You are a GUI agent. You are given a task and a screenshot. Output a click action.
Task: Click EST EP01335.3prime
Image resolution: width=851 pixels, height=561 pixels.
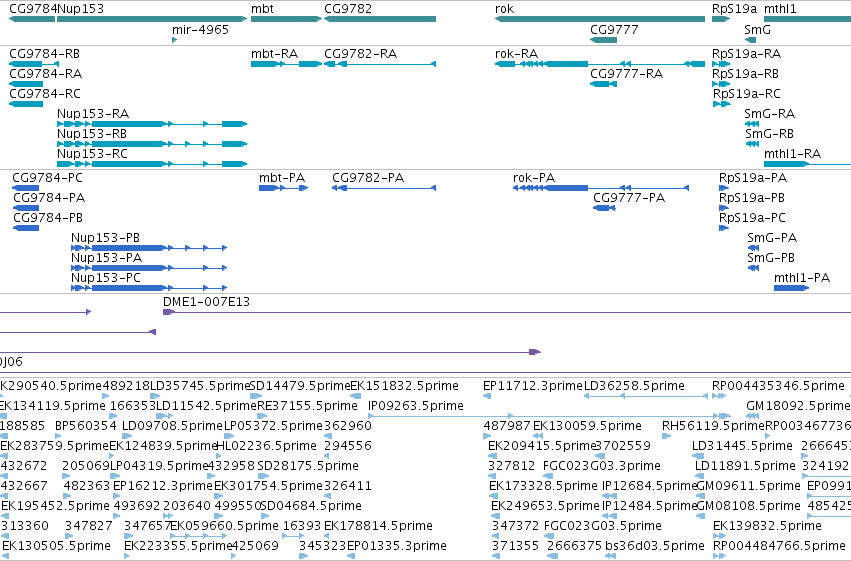coord(351,556)
